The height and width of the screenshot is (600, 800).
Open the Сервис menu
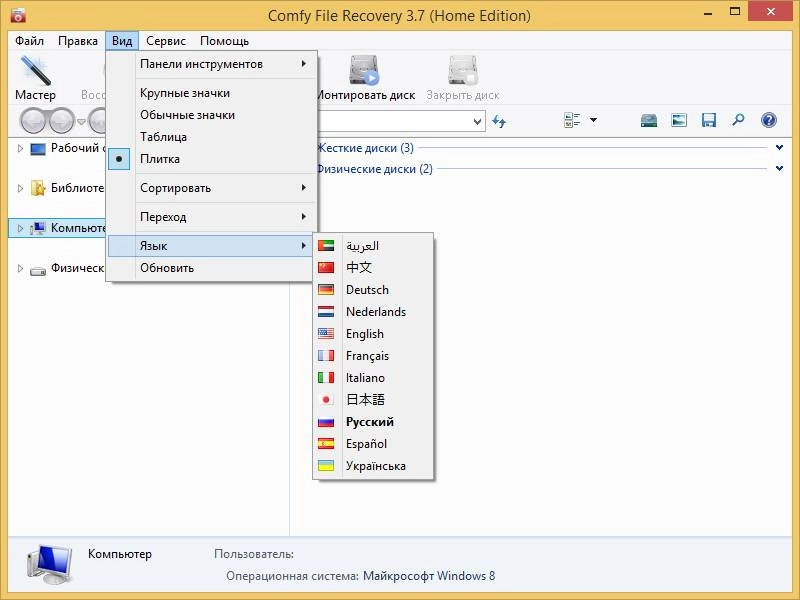coord(166,41)
